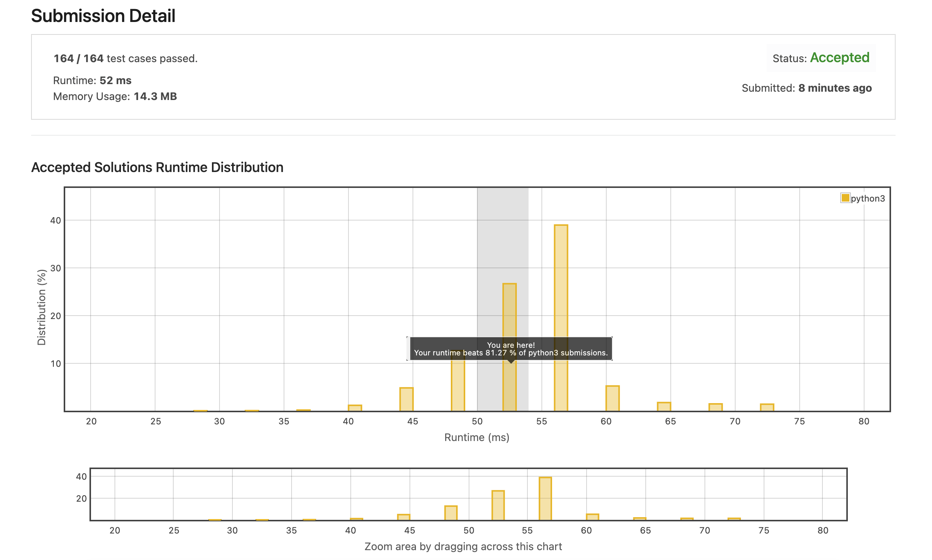Click the small bar near 40 ms
This screenshot has height=560, width=932.
(x=355, y=408)
